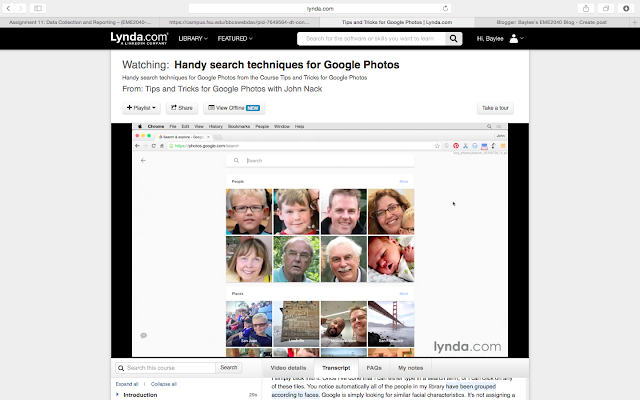The width and height of the screenshot is (640, 400).
Task: Click Pinterest extension icon in video
Action: 456,146
